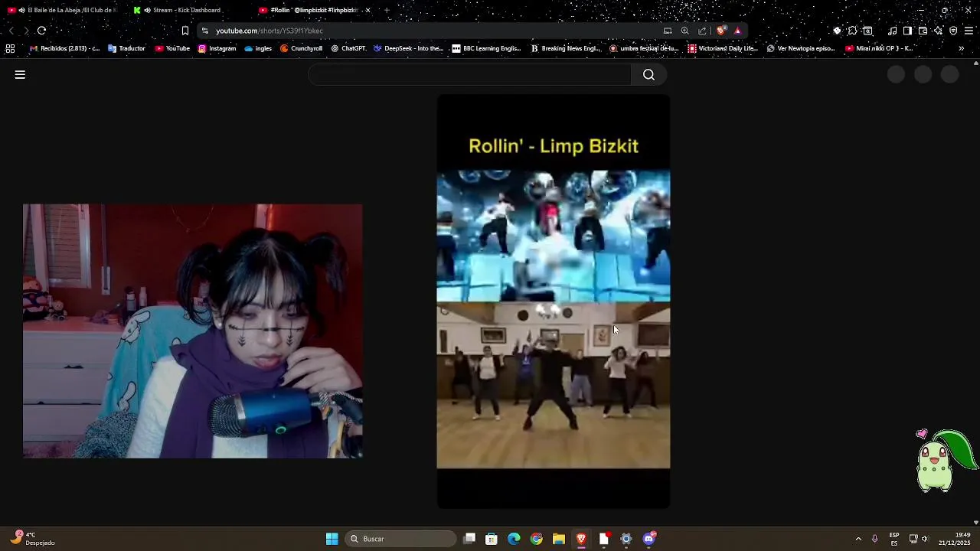Expand hidden bookmarks with double chevron
This screenshot has width=980, height=551.
(961, 48)
